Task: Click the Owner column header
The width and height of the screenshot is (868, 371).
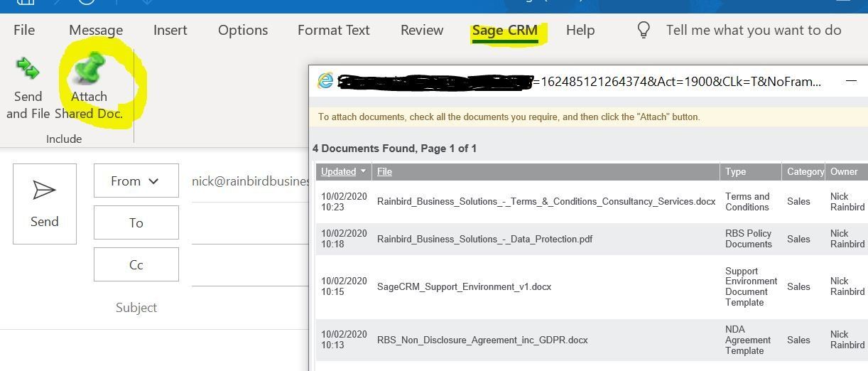Action: [844, 171]
